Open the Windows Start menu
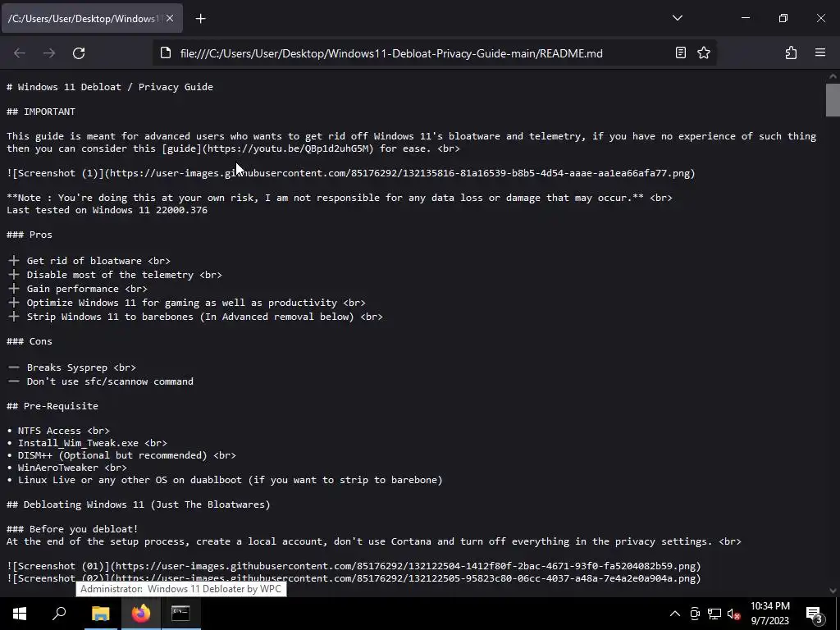The width and height of the screenshot is (840, 630). pyautogui.click(x=20, y=614)
